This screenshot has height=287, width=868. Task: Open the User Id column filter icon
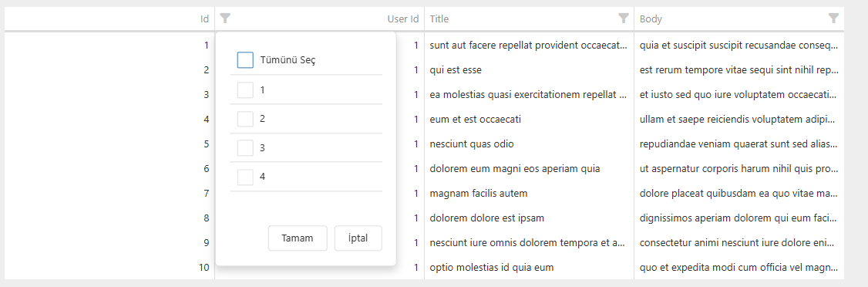[x=225, y=19]
